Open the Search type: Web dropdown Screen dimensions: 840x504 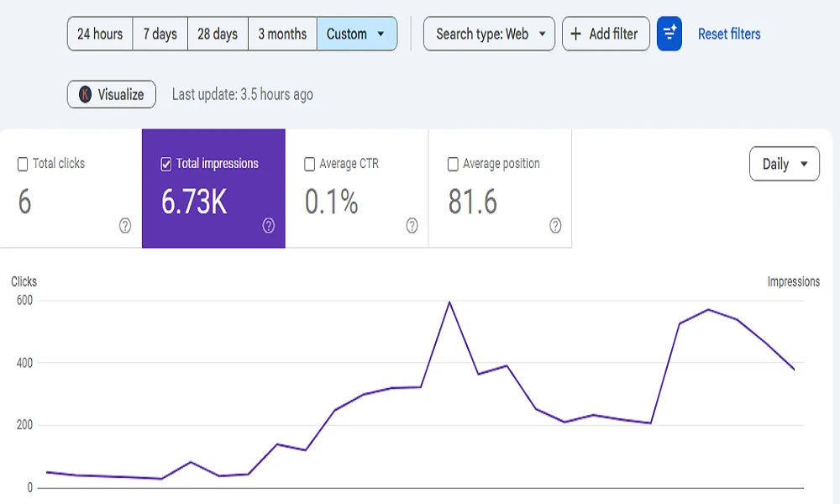[489, 34]
